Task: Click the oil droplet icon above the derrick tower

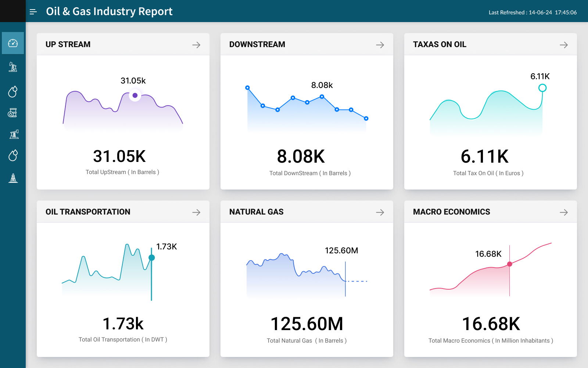Action: [13, 155]
